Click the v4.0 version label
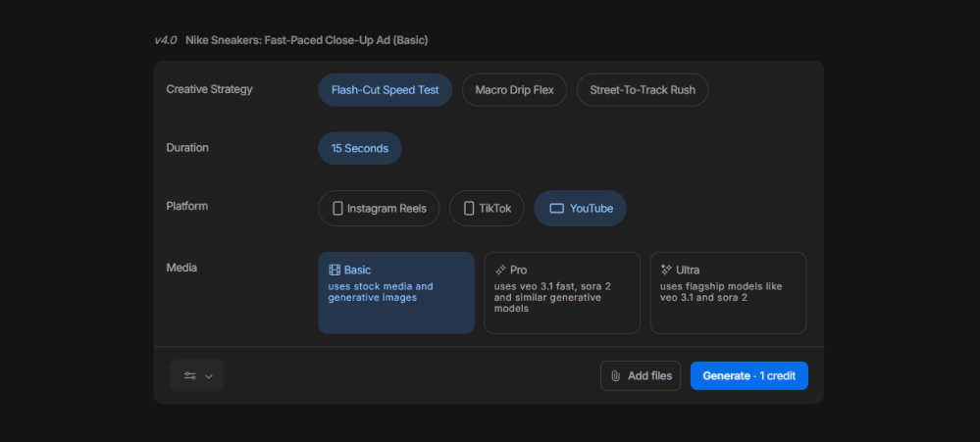Viewport: 980px width, 442px height. pyautogui.click(x=165, y=40)
